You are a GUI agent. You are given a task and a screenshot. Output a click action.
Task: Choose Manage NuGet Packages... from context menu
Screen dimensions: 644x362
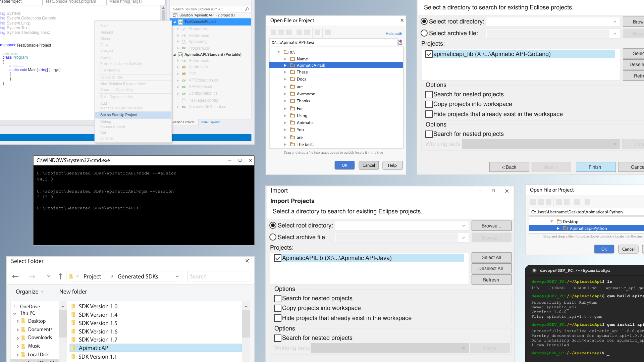pos(123,108)
